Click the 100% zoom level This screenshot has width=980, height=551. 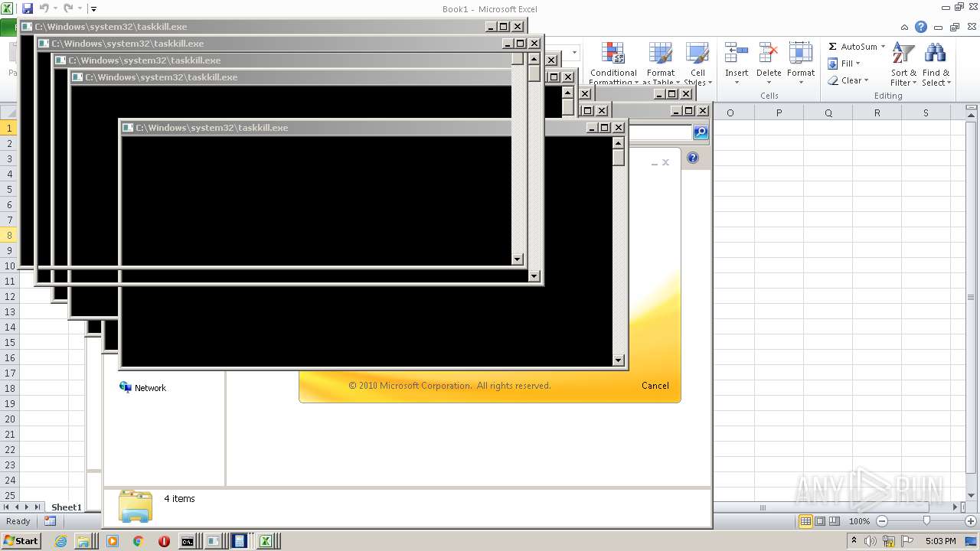(x=859, y=521)
